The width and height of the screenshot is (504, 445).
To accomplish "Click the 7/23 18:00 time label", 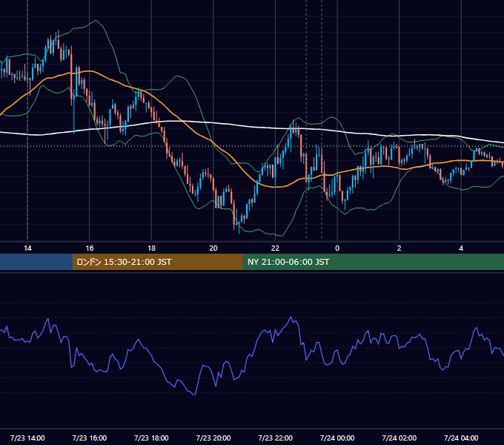I will pyautogui.click(x=151, y=438).
